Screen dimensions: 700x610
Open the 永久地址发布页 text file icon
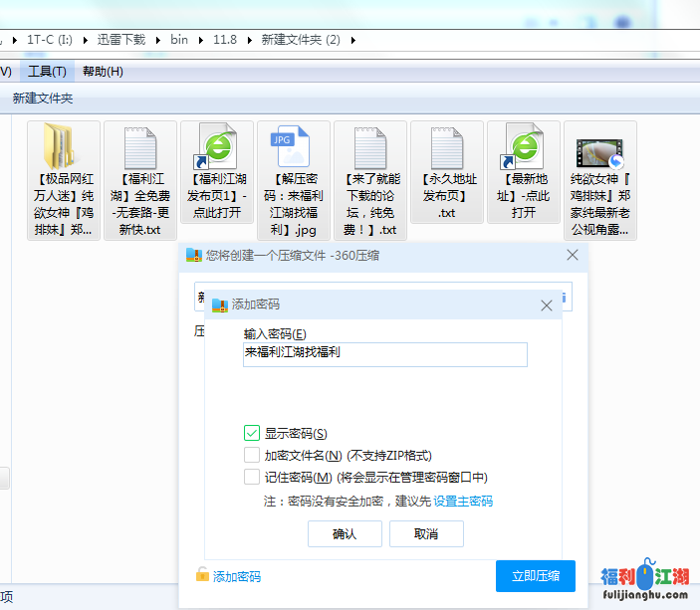[447, 149]
